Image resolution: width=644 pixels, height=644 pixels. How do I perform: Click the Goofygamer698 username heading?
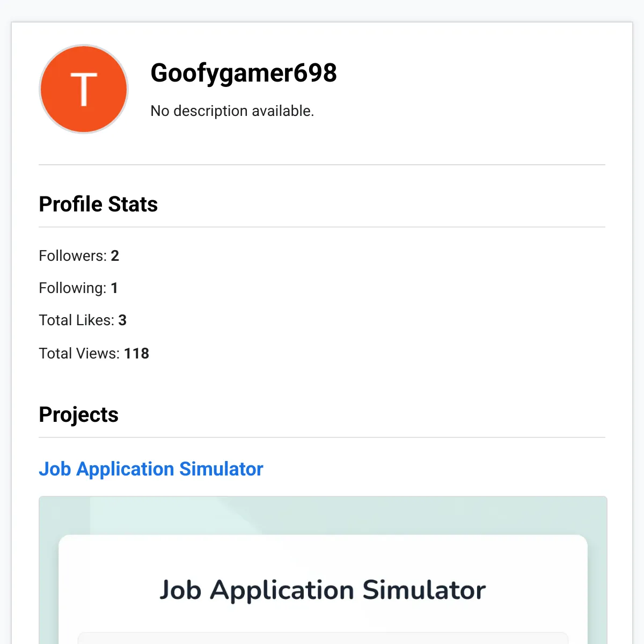[x=243, y=73]
